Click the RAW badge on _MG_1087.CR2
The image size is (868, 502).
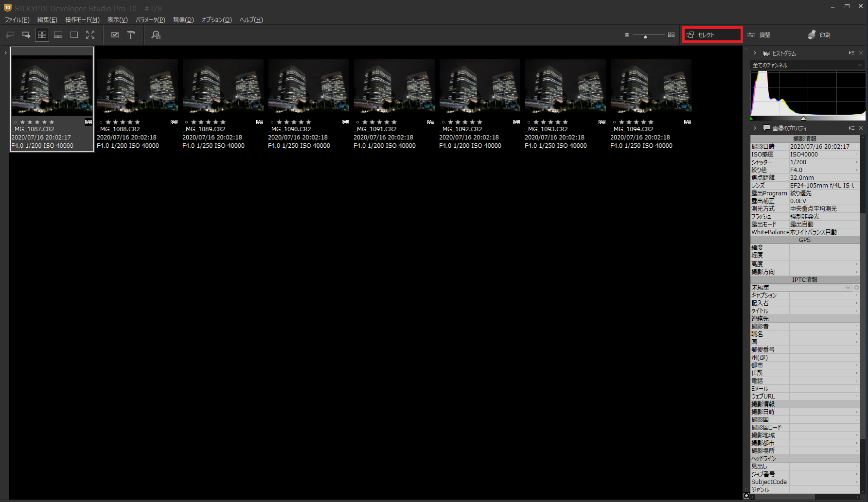(x=89, y=122)
